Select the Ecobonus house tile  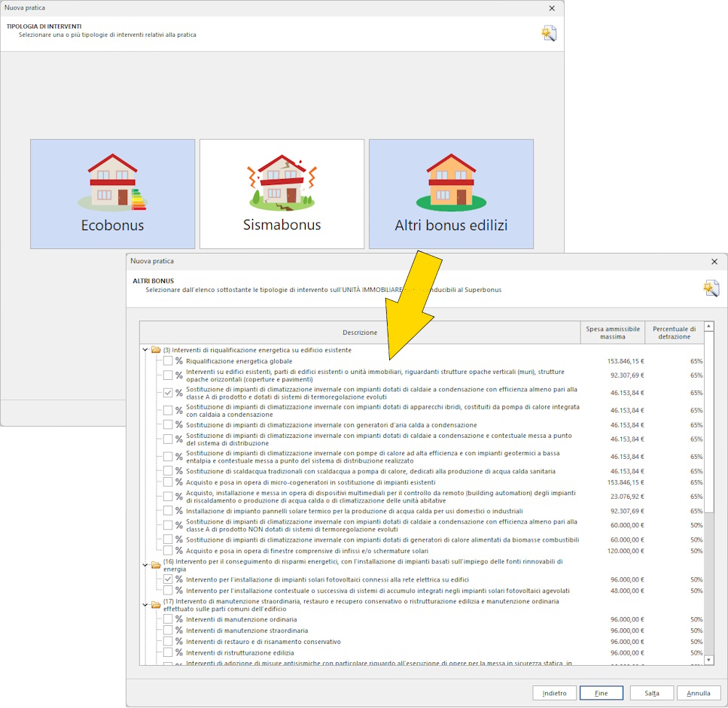click(112, 193)
